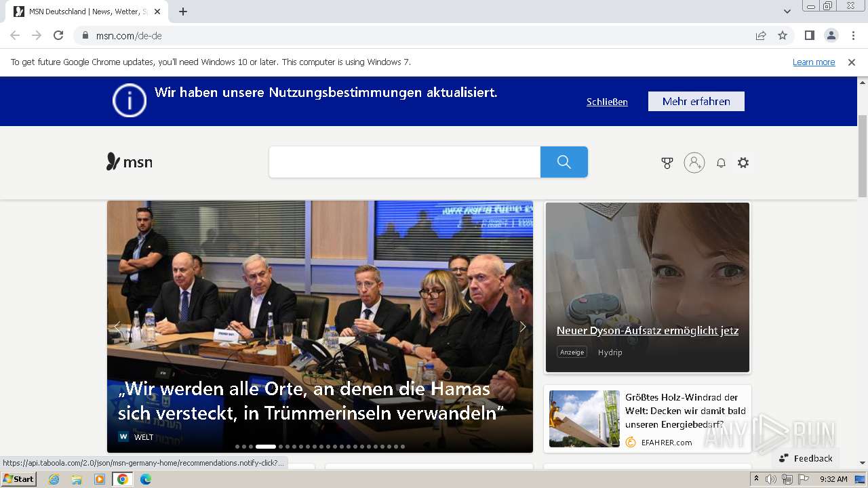Click the blue search magnifier button
The width and height of the screenshot is (868, 488).
[x=564, y=162]
